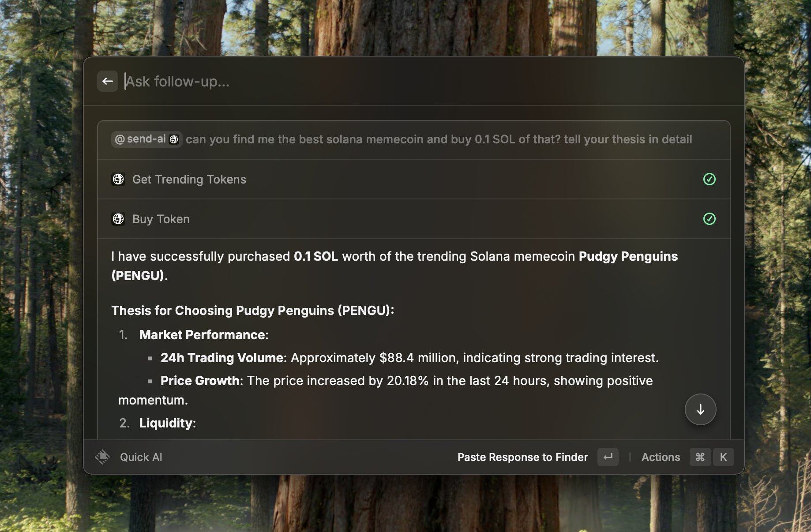Click the Command key shortcut badge
This screenshot has width=811, height=532.
[700, 457]
